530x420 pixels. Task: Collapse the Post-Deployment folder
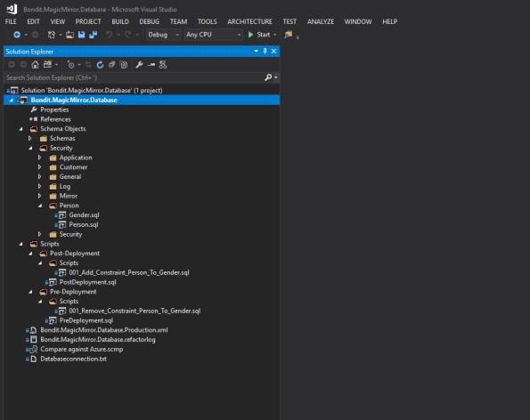(x=30, y=254)
